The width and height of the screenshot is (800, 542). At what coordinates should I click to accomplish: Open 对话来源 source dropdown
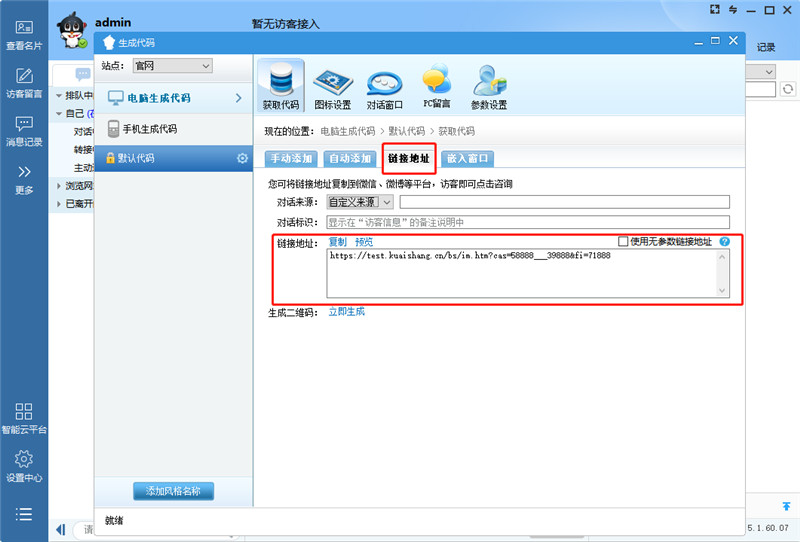pyautogui.click(x=360, y=202)
